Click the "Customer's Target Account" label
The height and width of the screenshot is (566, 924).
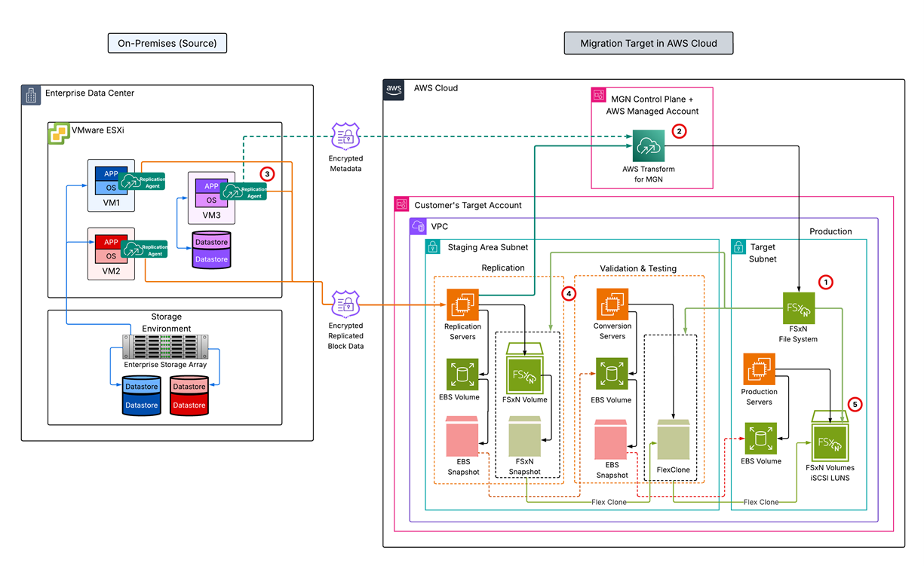point(468,205)
